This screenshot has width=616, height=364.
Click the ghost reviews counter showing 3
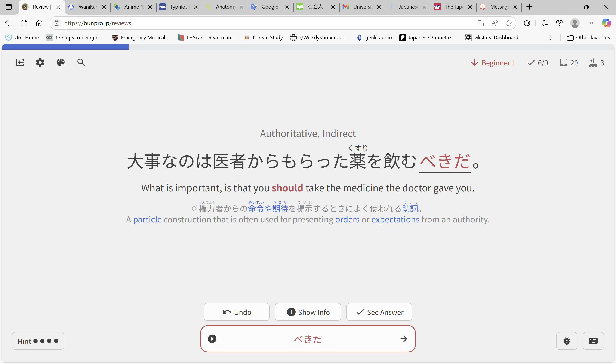[597, 63]
